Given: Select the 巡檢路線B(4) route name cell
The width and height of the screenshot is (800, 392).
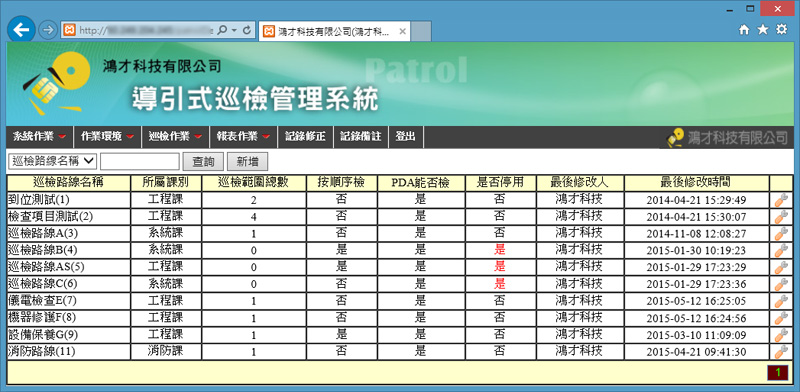Looking at the screenshot, I should (x=69, y=250).
